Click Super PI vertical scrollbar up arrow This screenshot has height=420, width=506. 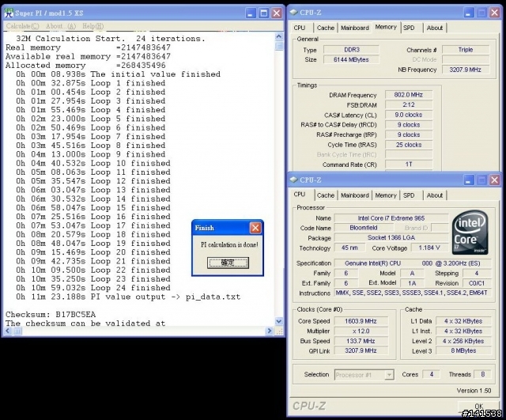point(279,36)
